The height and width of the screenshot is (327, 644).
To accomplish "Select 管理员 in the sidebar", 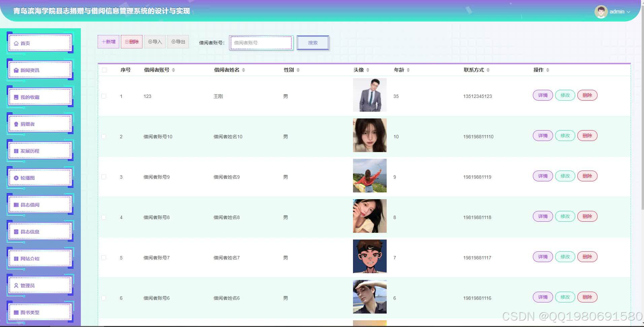I will (40, 285).
